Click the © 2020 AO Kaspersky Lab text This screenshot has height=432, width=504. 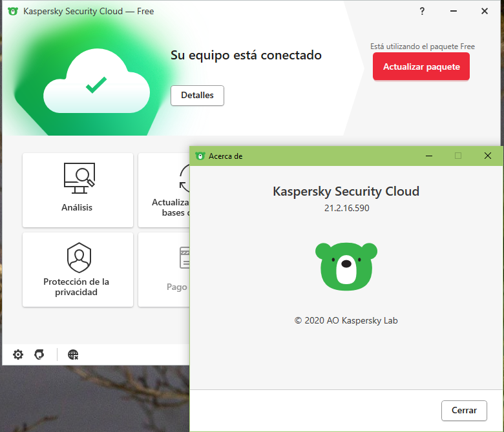point(346,320)
